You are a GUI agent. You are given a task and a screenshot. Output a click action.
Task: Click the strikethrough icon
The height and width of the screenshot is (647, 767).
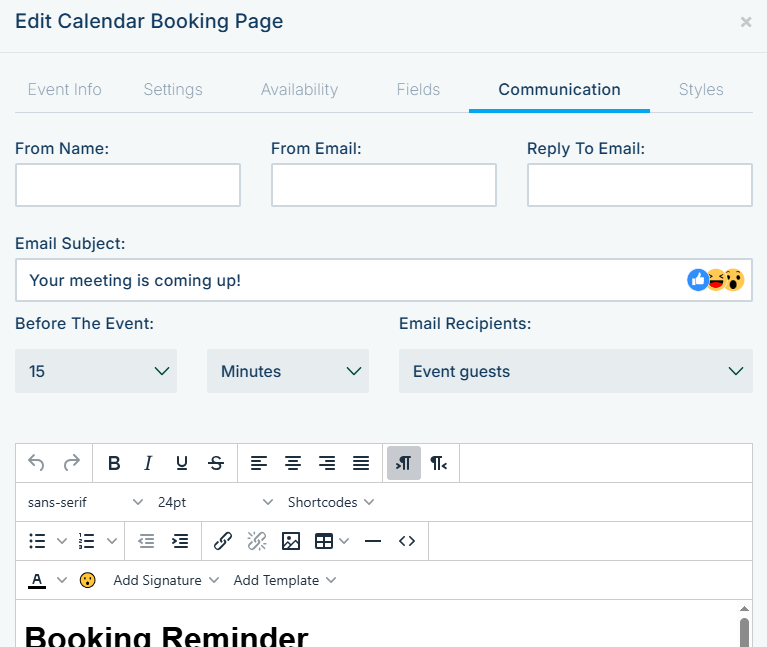click(x=216, y=463)
